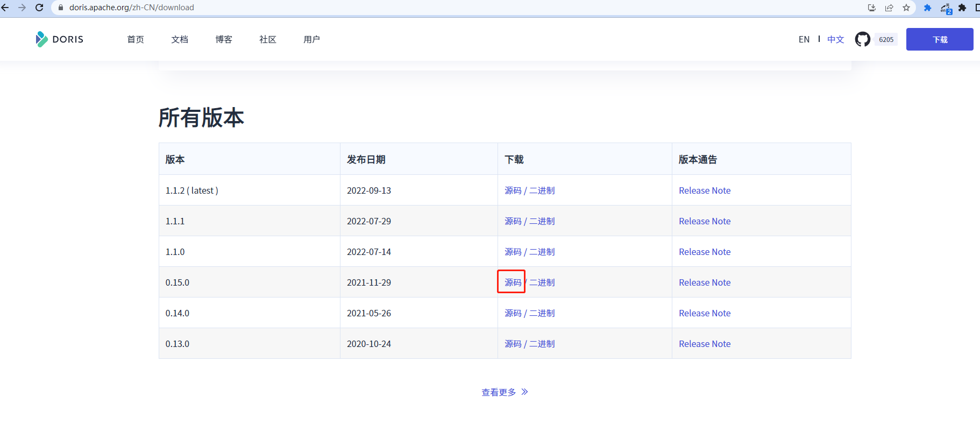
Task: Click the date 2020-10-24
Action: coord(369,344)
